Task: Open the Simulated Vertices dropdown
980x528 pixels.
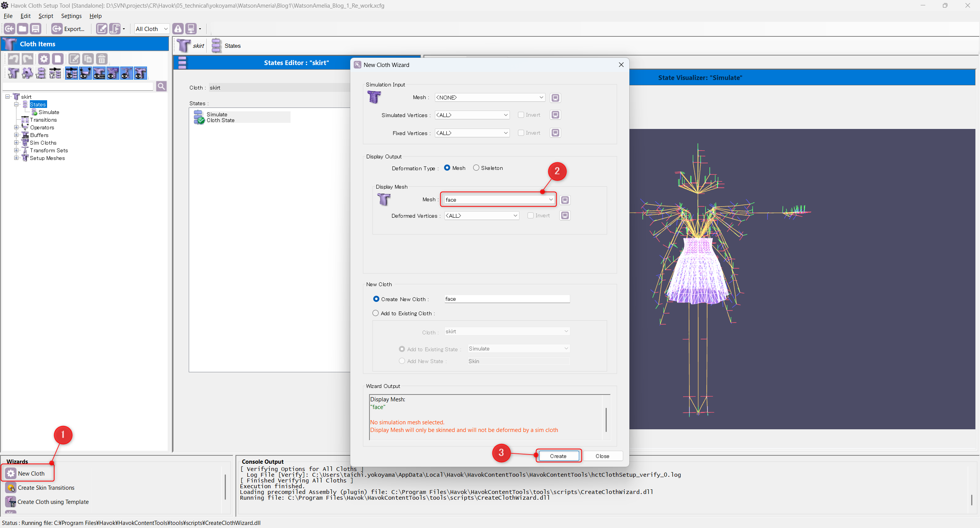Action: click(472, 115)
